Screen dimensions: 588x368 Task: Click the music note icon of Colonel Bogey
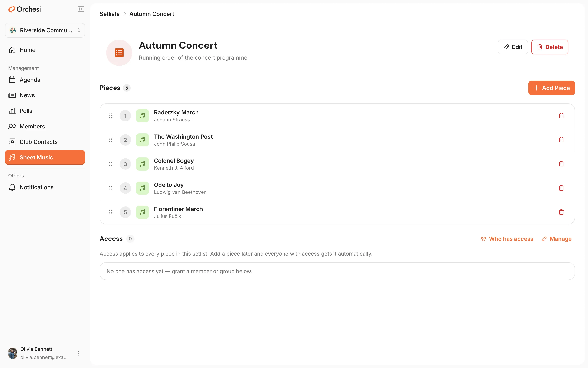pos(142,164)
